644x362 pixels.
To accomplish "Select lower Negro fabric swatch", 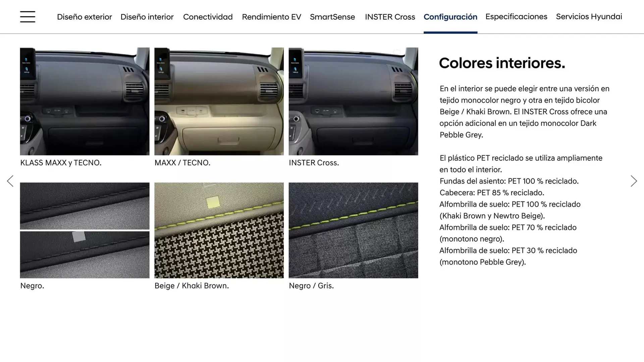I will [x=85, y=255].
